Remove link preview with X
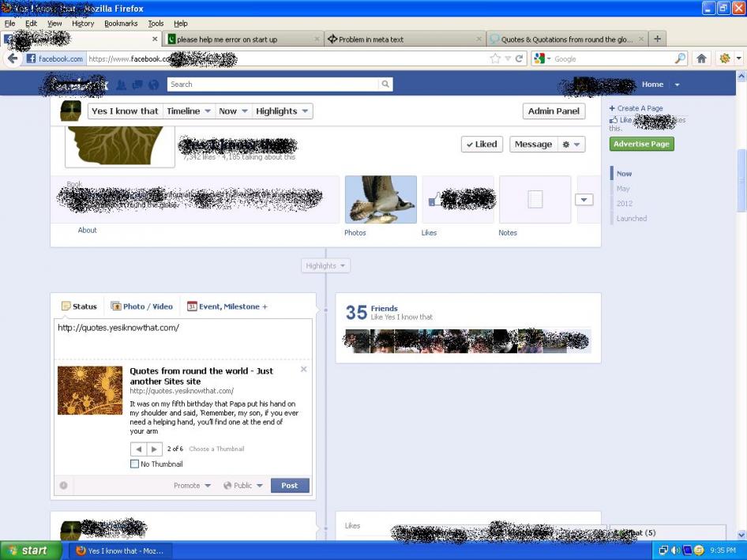This screenshot has height=560, width=747. [303, 370]
